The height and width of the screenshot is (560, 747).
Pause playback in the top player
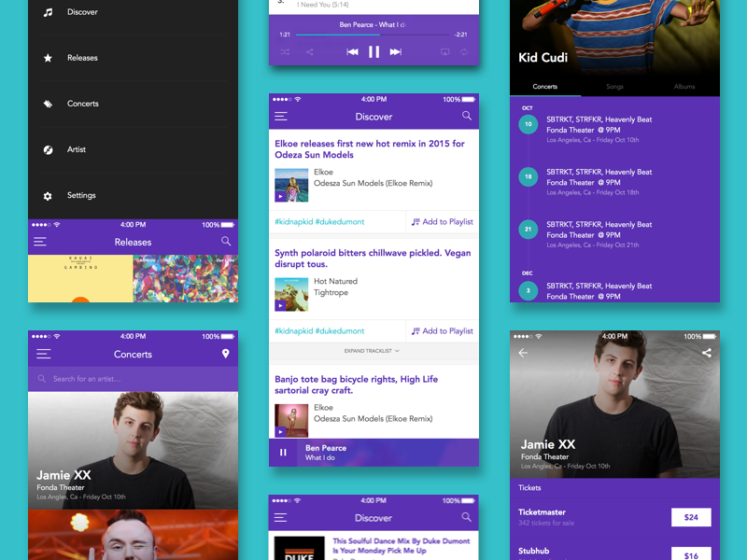pyautogui.click(x=374, y=52)
